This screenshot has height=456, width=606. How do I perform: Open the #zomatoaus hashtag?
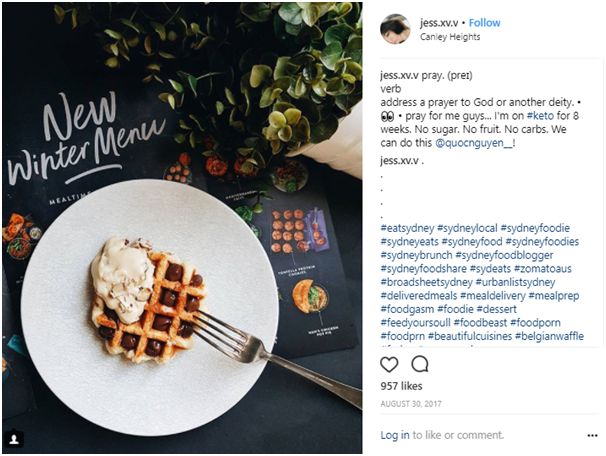[x=543, y=269]
